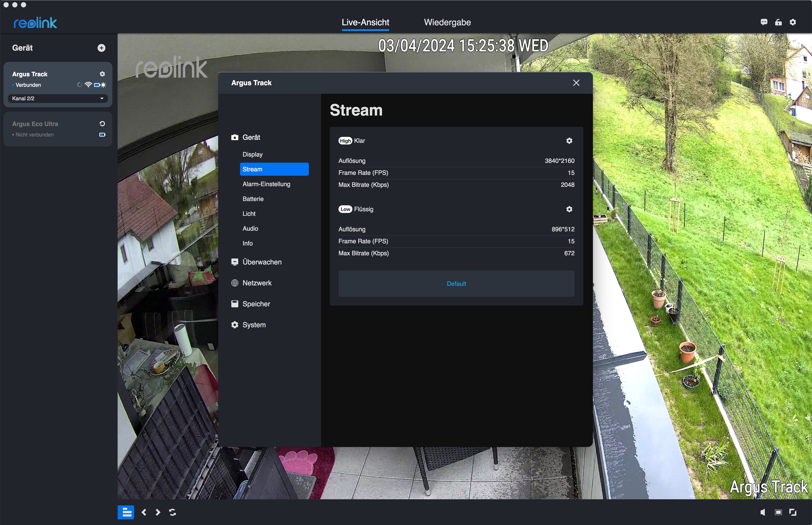Open Argus Track device settings gear
The height and width of the screenshot is (525, 812).
[102, 74]
